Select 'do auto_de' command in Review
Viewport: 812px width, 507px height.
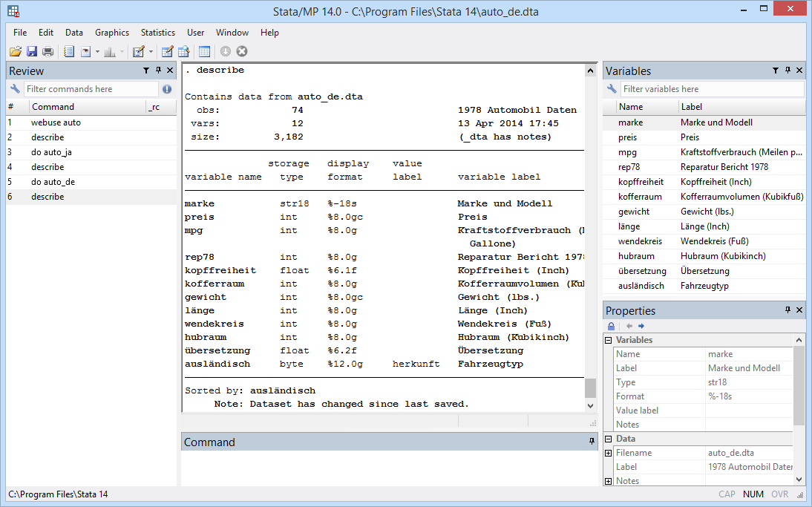click(x=91, y=182)
